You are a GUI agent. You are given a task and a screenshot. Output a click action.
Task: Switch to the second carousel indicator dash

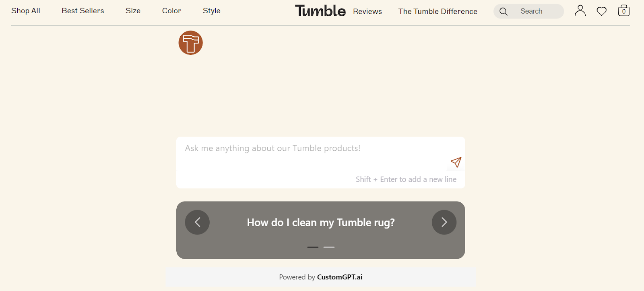329,247
